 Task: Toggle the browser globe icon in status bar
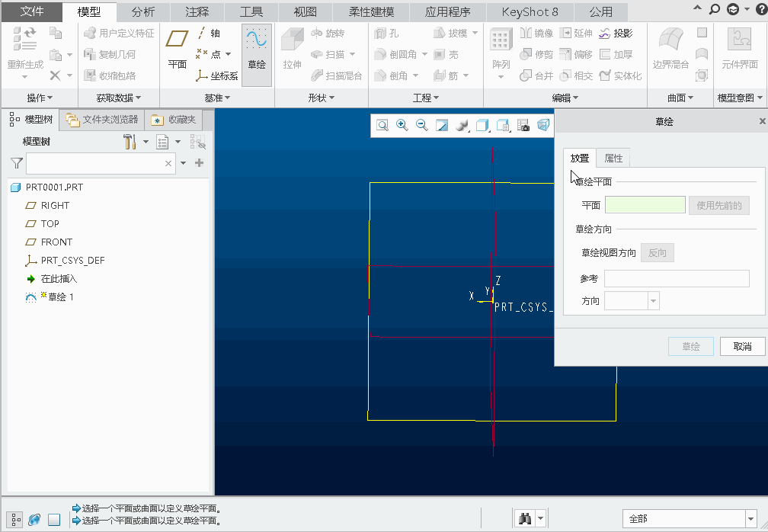tap(34, 519)
